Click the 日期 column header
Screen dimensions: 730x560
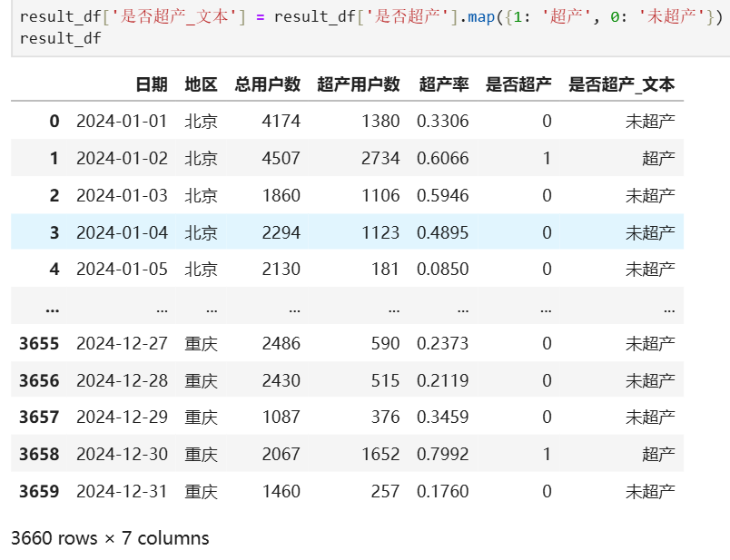click(152, 84)
